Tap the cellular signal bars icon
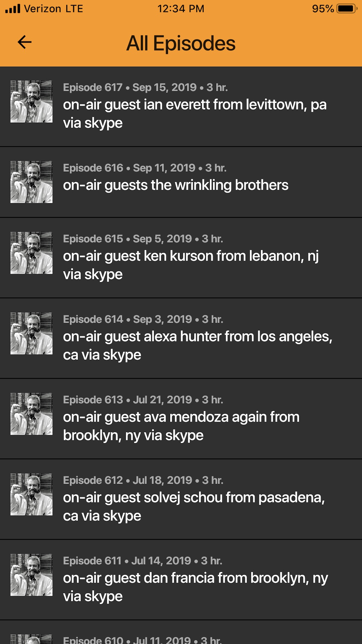 pos(13,9)
